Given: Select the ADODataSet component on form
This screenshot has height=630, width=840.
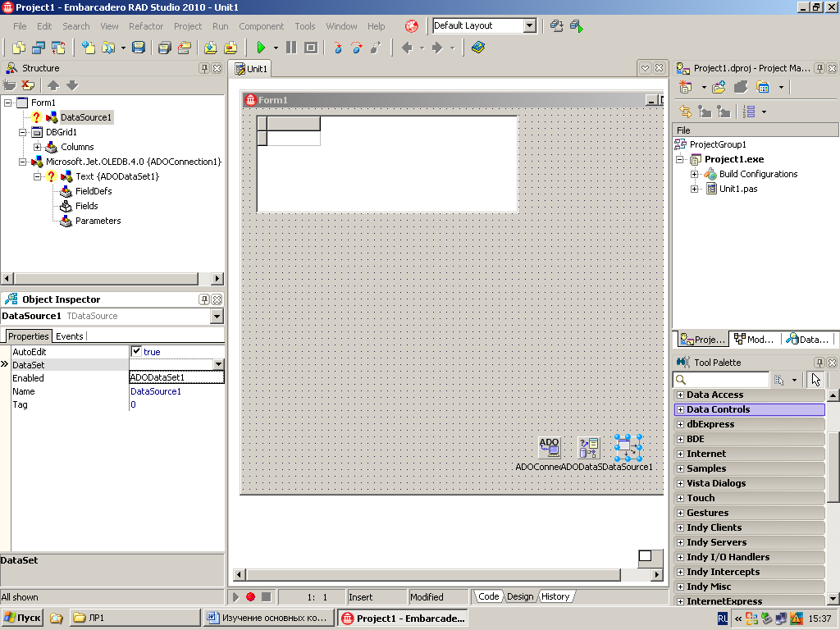Looking at the screenshot, I should point(588,448).
